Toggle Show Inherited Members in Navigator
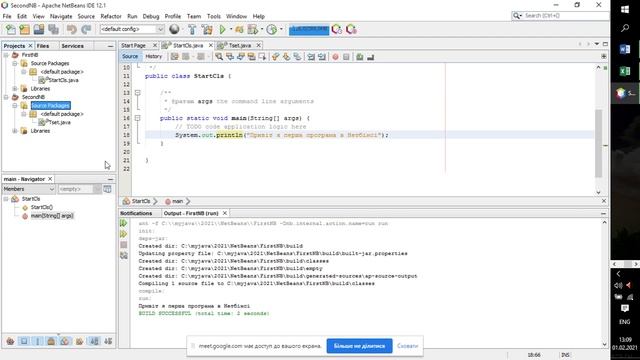Image resolution: width=640 pixels, height=360 pixels. pyautogui.click(x=11, y=341)
